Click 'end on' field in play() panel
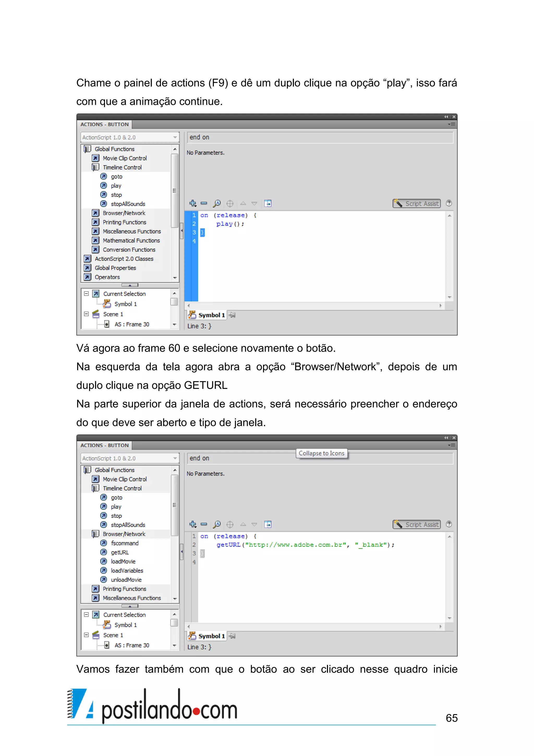The width and height of the screenshot is (534, 756). 320,137
